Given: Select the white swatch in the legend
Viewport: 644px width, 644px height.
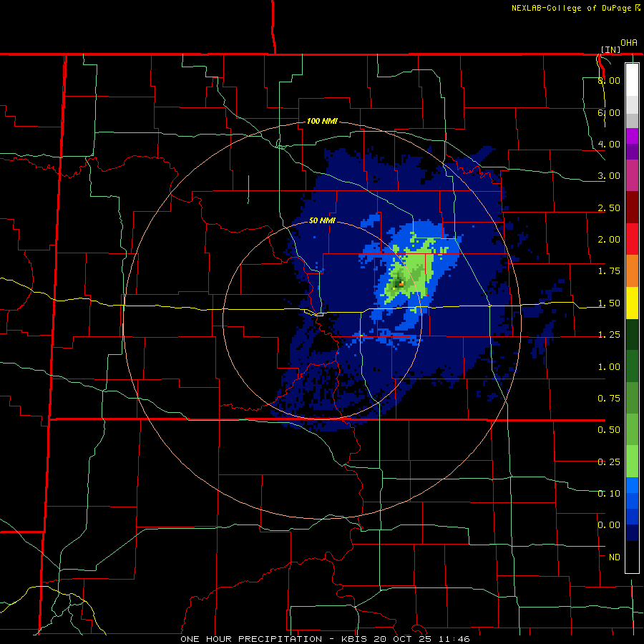Looking at the screenshot, I should point(632,79).
